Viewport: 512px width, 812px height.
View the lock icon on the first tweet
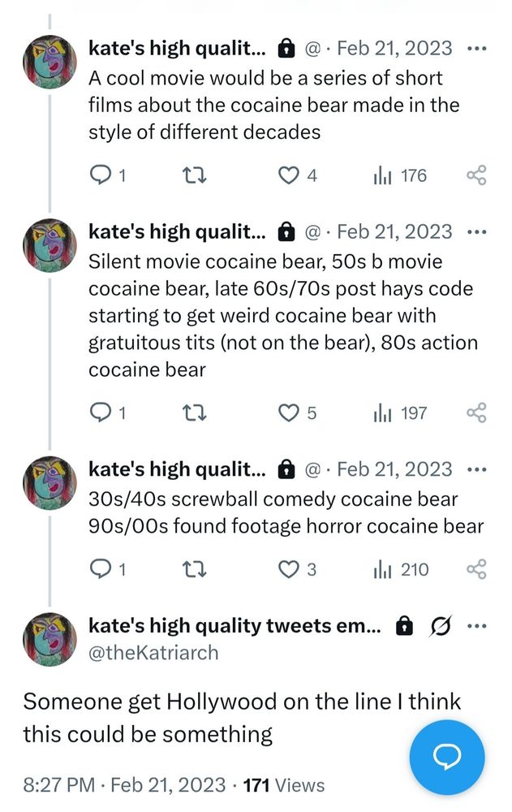[x=287, y=47]
